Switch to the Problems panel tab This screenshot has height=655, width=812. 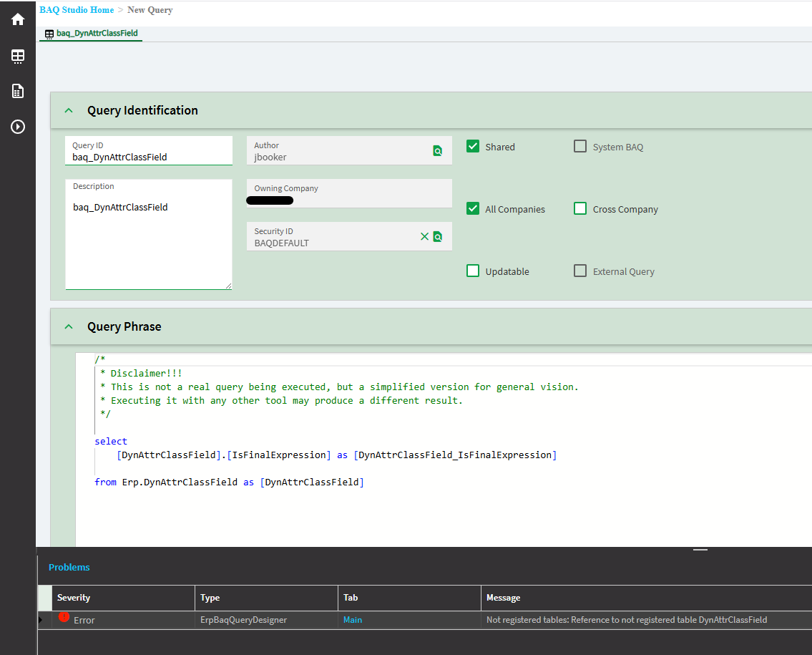pyautogui.click(x=69, y=567)
